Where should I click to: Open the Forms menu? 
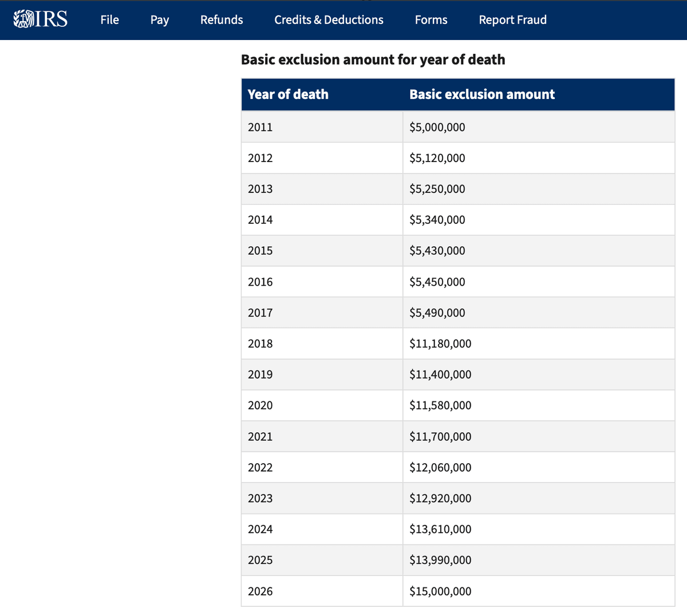[x=431, y=19]
